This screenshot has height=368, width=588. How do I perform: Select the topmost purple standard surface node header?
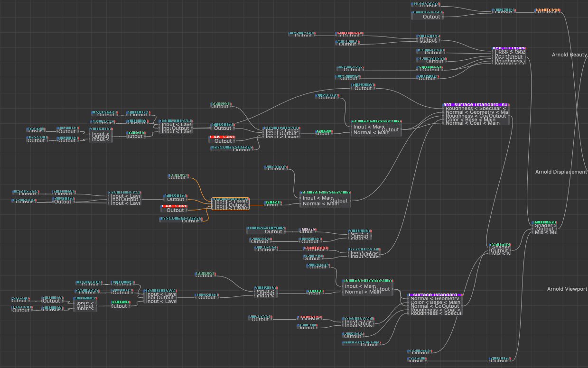coord(509,48)
